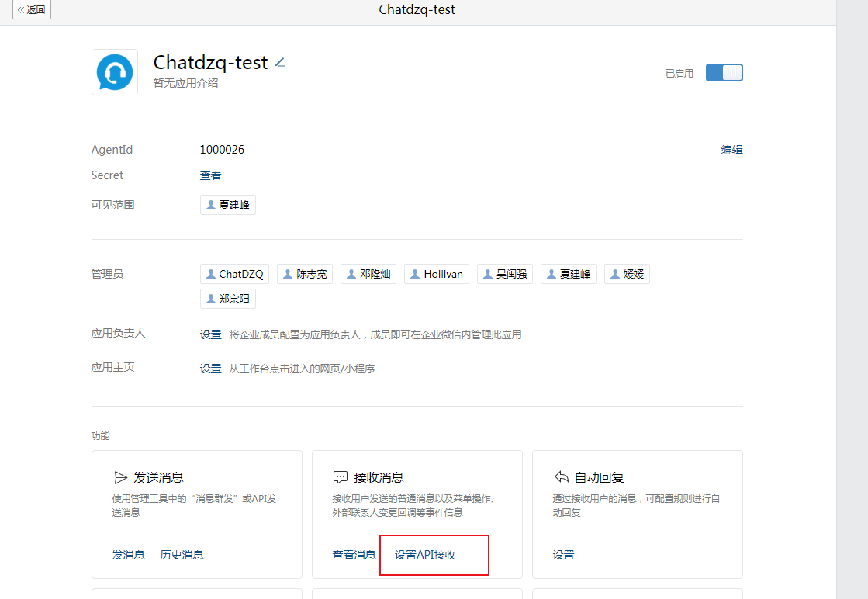
Task: Click the Secret row label
Action: point(107,175)
